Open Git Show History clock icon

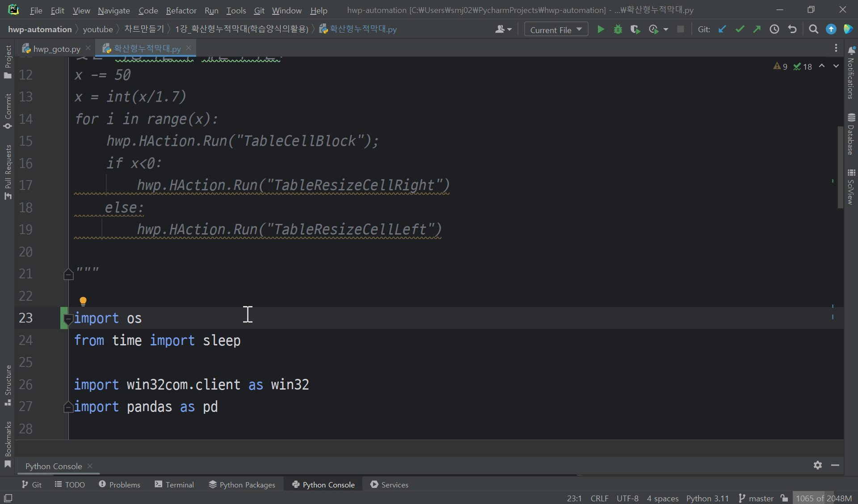pyautogui.click(x=774, y=29)
